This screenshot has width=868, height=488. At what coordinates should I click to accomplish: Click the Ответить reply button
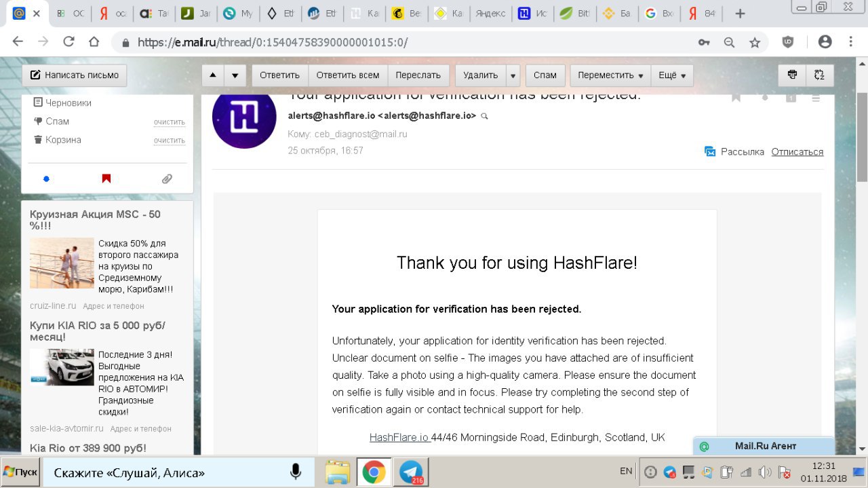pos(279,75)
